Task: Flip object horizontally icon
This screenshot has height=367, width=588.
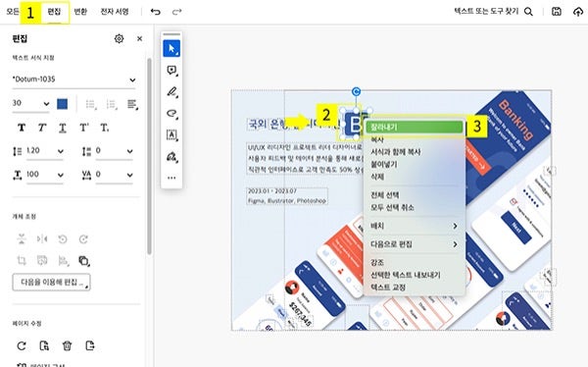Action: [x=42, y=238]
